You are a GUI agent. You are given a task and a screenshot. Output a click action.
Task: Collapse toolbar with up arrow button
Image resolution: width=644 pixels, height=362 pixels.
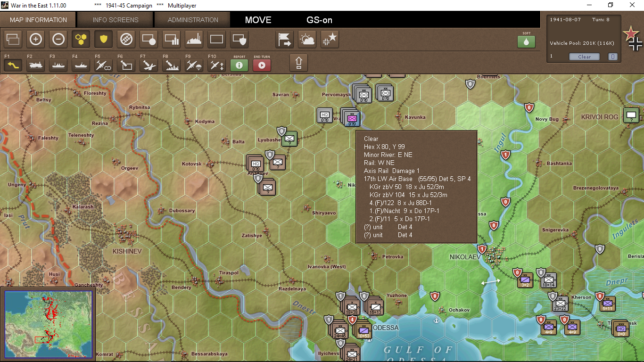click(x=298, y=63)
